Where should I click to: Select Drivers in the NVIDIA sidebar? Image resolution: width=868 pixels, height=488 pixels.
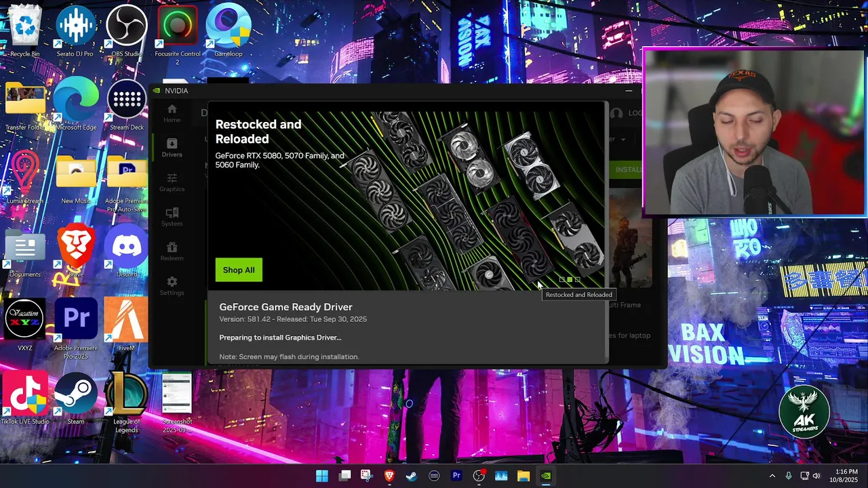(172, 148)
